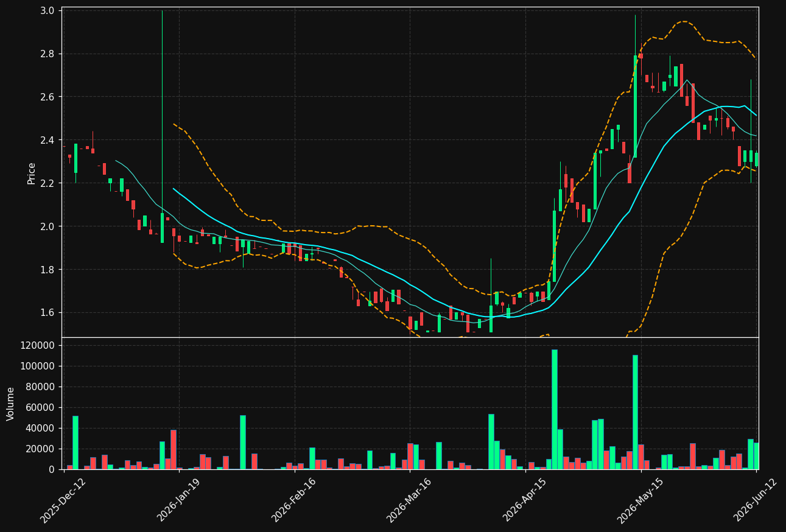Click the 3.0 price tick label
This screenshot has height=532, width=786.
pyautogui.click(x=49, y=11)
